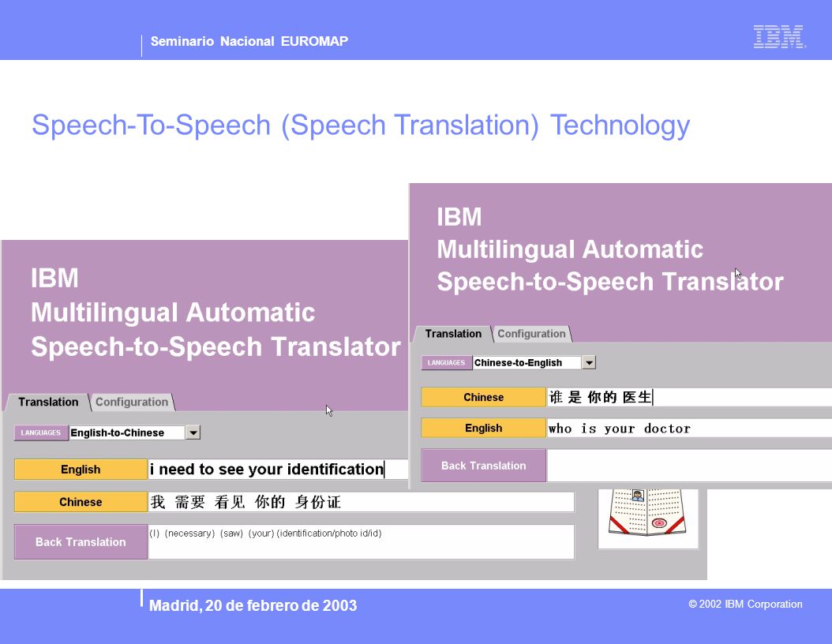The height and width of the screenshot is (644, 832).
Task: Click Back Translation button in Chinese-to-English window
Action: pos(483,466)
